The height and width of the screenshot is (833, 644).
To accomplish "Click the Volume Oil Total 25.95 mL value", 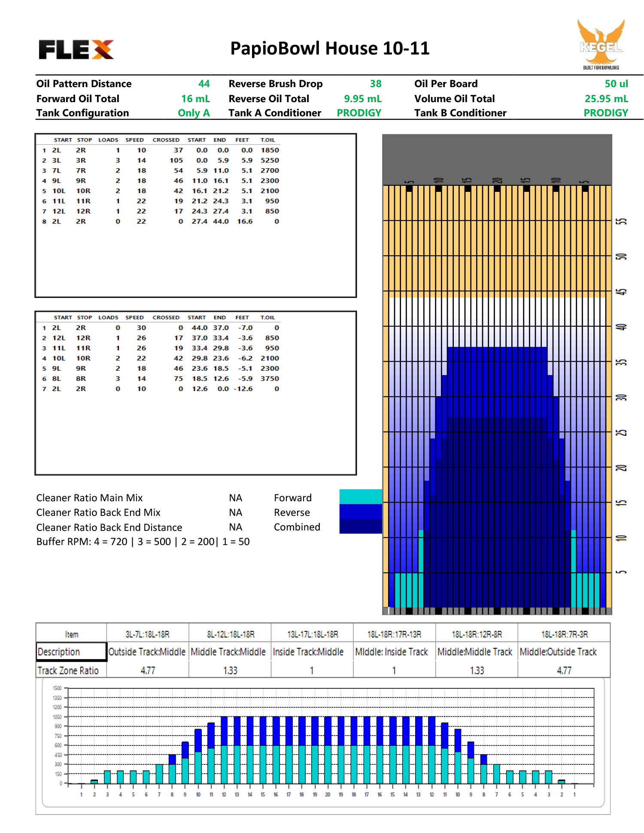I will click(x=606, y=99).
